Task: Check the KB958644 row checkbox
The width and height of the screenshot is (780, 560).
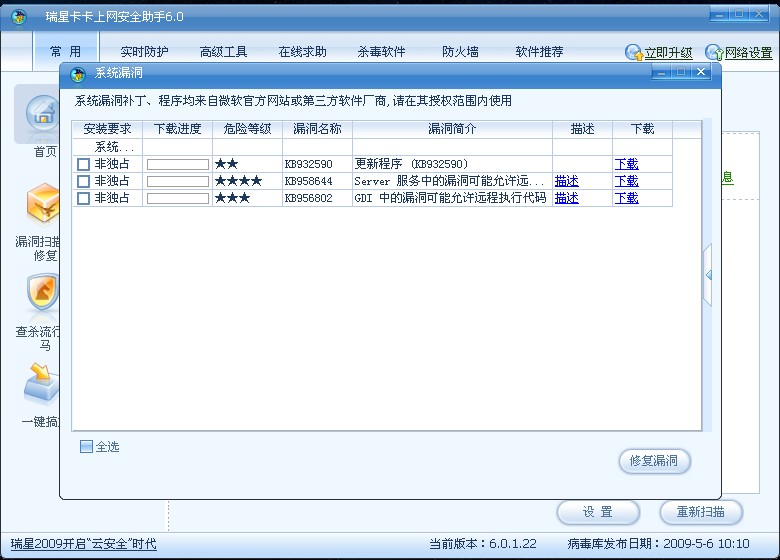Action: point(84,181)
